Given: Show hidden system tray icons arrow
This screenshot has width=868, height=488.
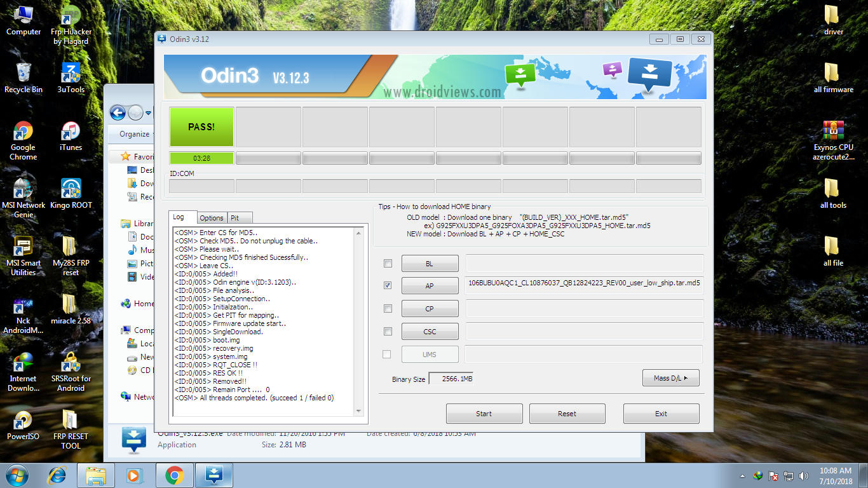Looking at the screenshot, I should coord(743,476).
